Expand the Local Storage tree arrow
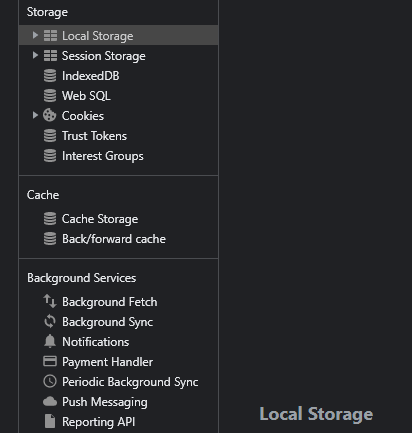This screenshot has height=433, width=412. click(35, 35)
